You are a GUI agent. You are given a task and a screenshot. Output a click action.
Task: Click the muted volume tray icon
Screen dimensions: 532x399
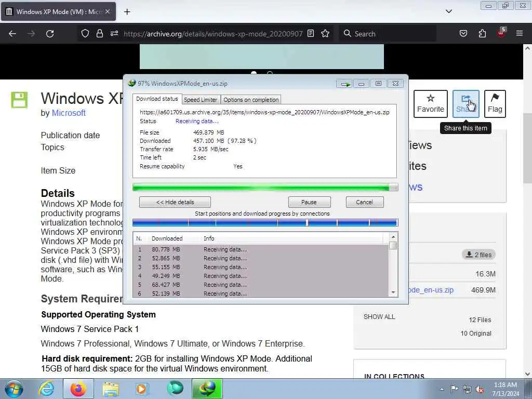[x=480, y=390]
